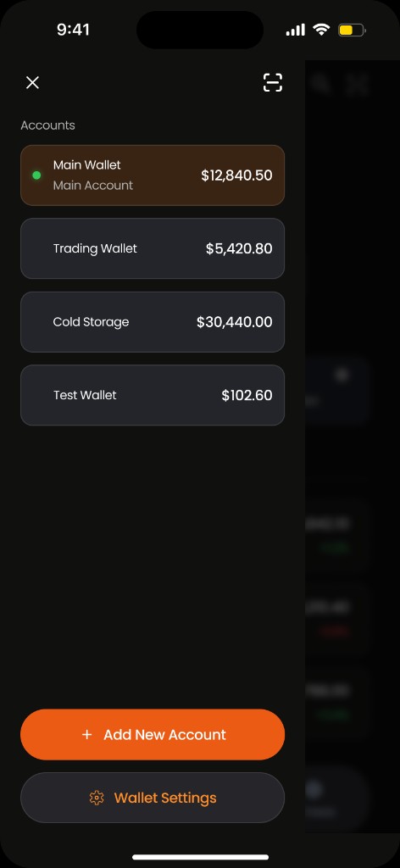
Task: Tap the cellular signal bars icon
Action: click(x=296, y=30)
